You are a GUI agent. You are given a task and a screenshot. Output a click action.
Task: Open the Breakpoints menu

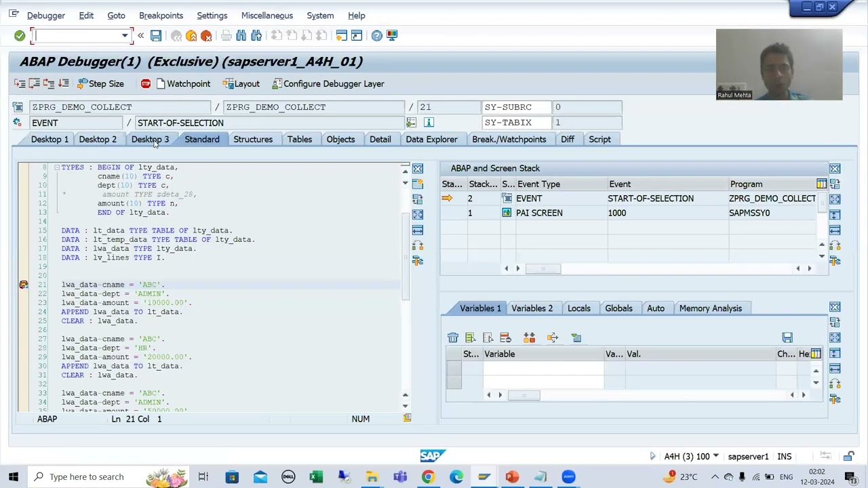tap(161, 16)
